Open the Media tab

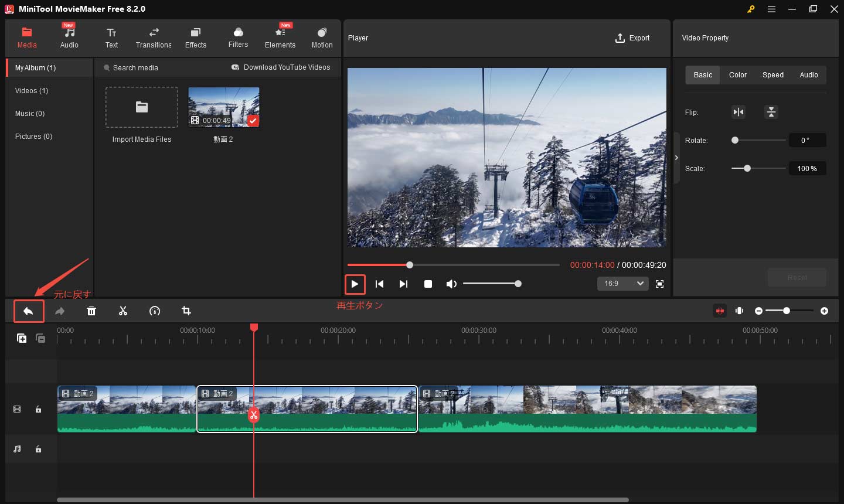tap(27, 38)
